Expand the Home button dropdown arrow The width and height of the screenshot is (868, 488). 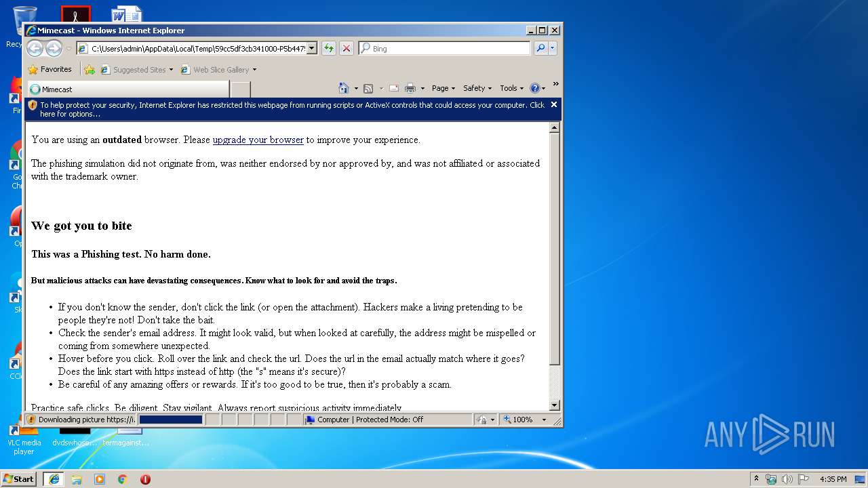point(356,89)
